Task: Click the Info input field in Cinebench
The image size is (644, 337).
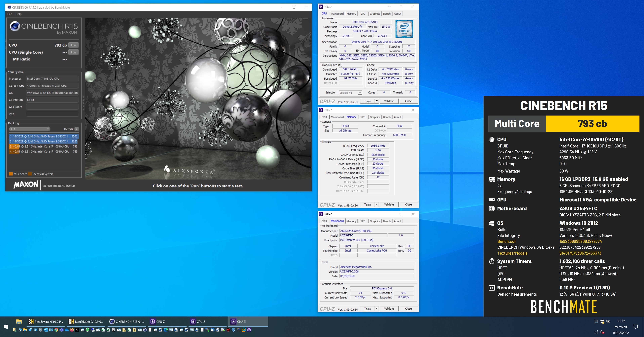Action: tap(52, 114)
